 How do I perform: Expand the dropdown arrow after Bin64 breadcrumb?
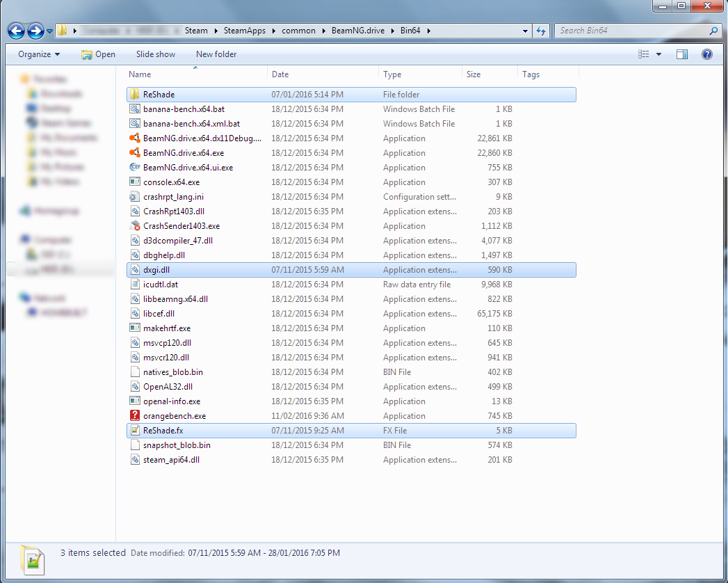click(428, 31)
